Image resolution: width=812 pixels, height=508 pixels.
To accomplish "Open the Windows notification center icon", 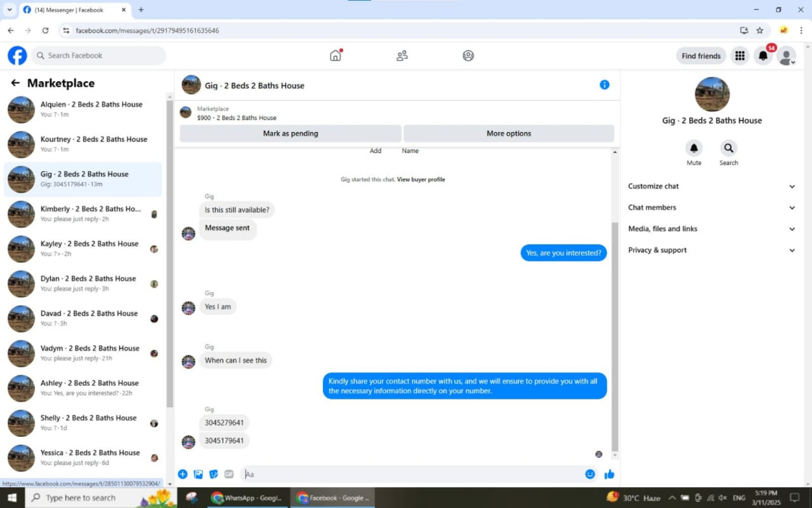I will pyautogui.click(x=794, y=498).
